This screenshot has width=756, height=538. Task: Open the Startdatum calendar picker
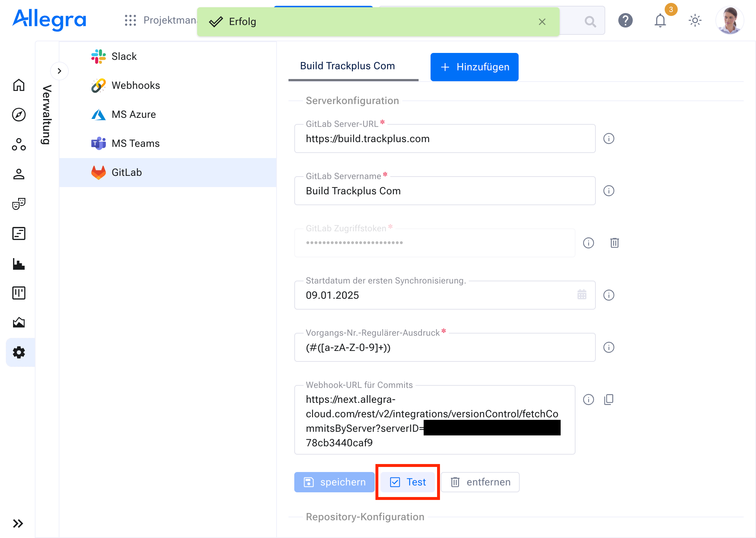582,295
